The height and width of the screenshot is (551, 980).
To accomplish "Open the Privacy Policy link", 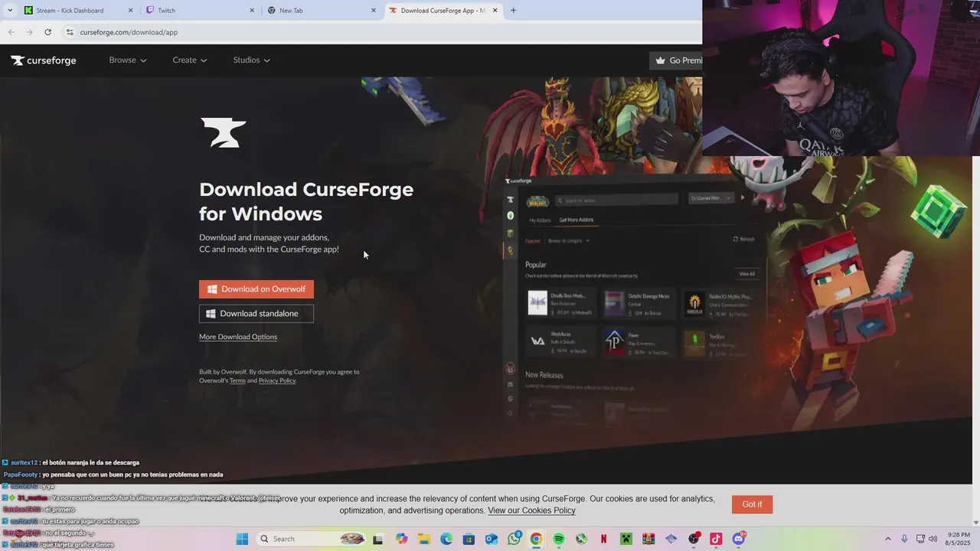I will coord(277,380).
